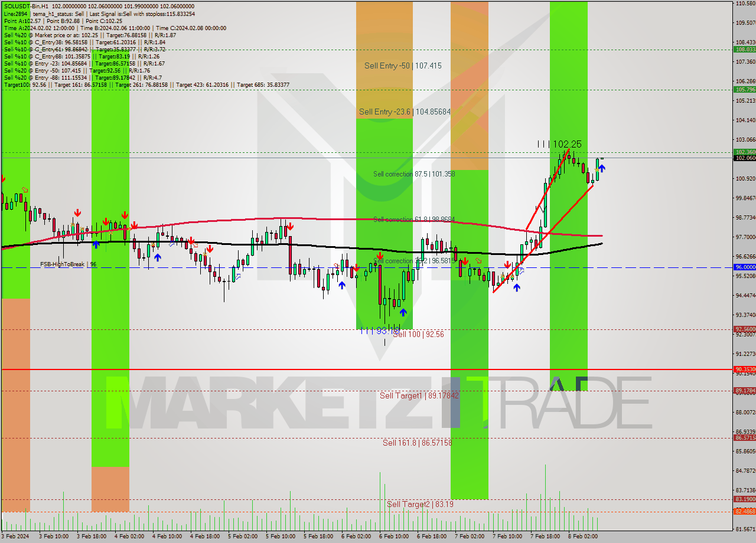The image size is (756, 543).
Task: Click the 5 Feb 18:00 time label
Action: click(x=318, y=537)
